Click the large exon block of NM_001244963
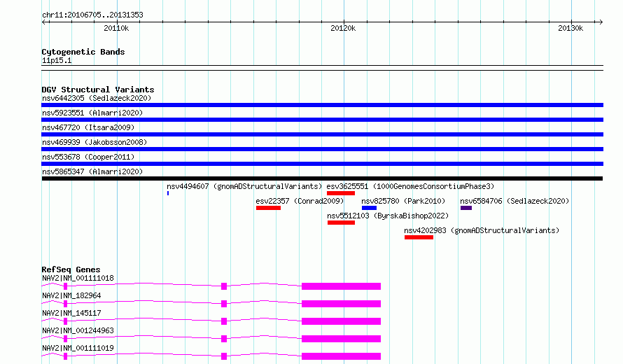The image size is (623, 364). (342, 339)
